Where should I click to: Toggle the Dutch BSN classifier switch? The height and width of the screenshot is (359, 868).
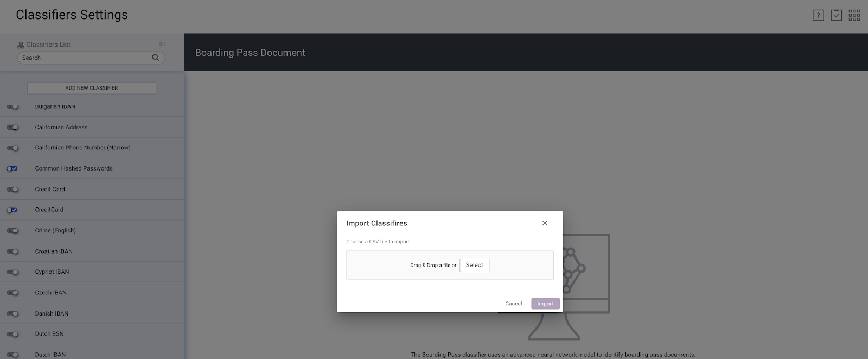12,334
